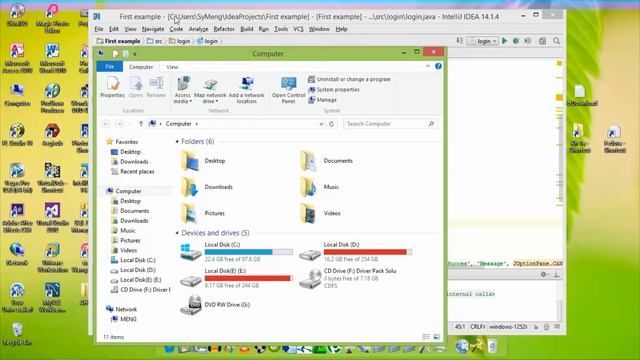Select the Music folder in main pane
Image resolution: width=640 pixels, height=360 pixels.
click(320, 187)
